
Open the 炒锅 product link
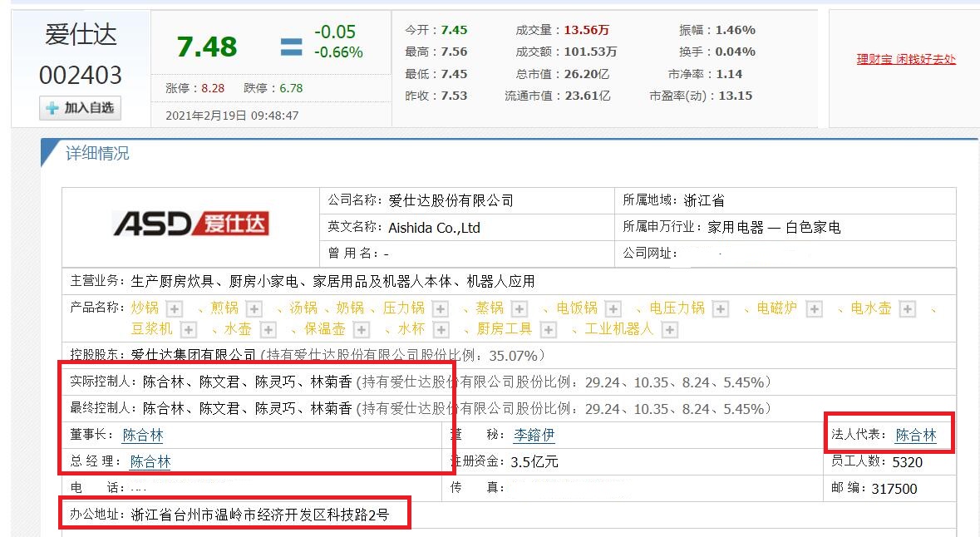pos(145,308)
